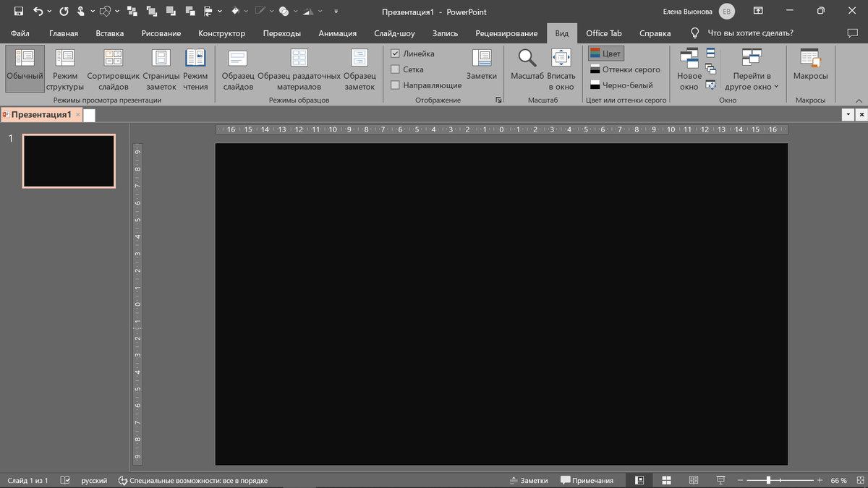
Task: Open Отображение group dialog launcher
Action: [498, 100]
